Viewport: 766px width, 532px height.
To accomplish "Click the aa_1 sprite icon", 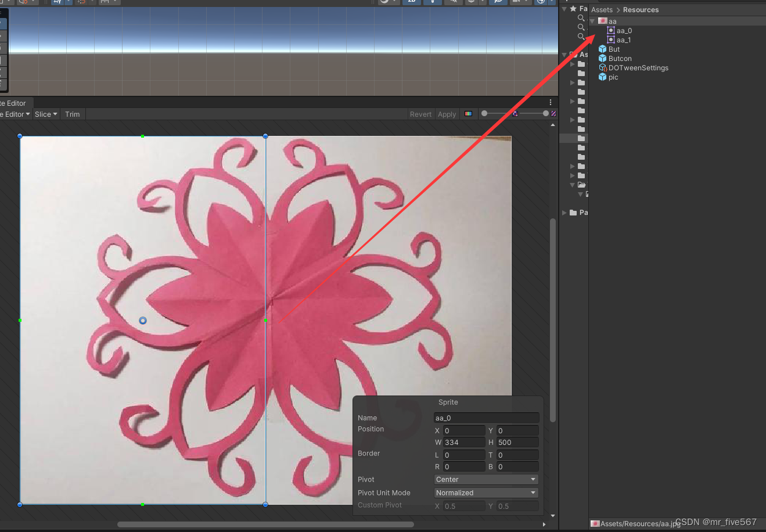I will pyautogui.click(x=612, y=39).
